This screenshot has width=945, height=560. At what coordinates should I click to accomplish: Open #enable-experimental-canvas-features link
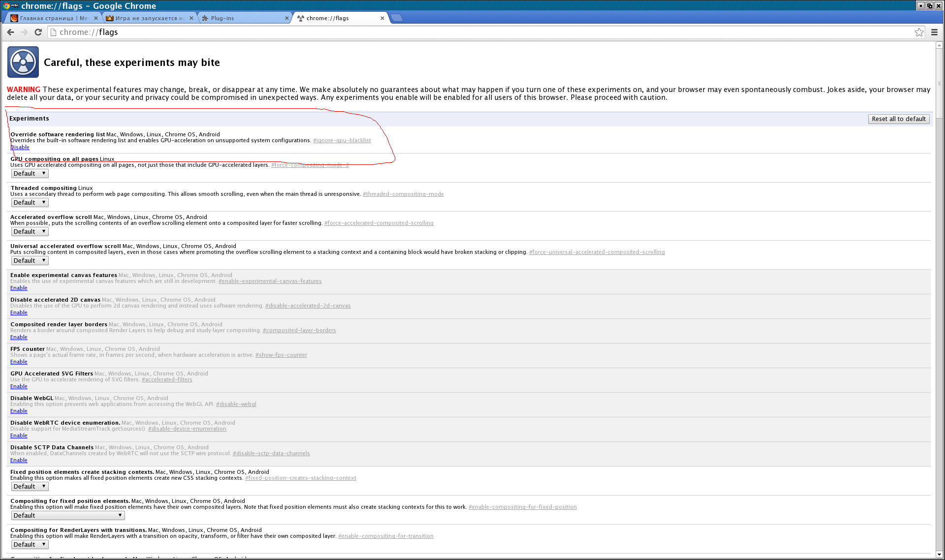click(270, 281)
